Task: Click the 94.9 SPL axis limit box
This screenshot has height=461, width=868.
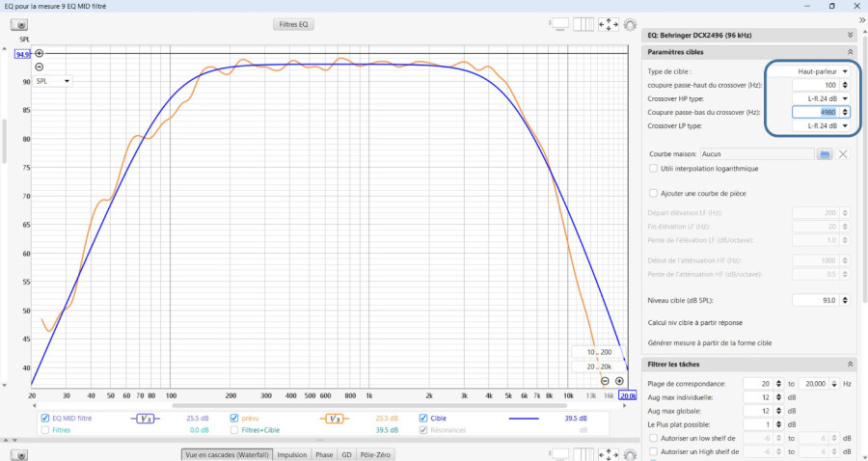Action: [23, 54]
